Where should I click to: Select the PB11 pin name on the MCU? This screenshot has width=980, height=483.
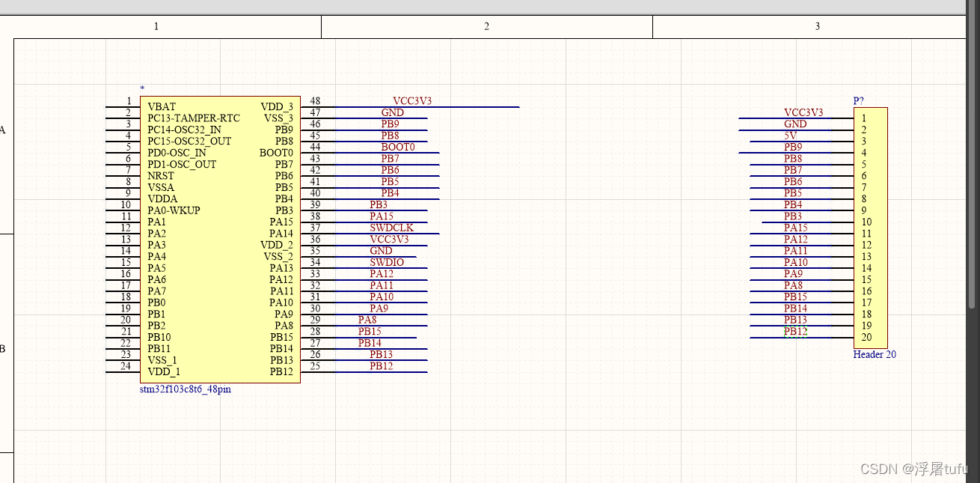(x=159, y=349)
